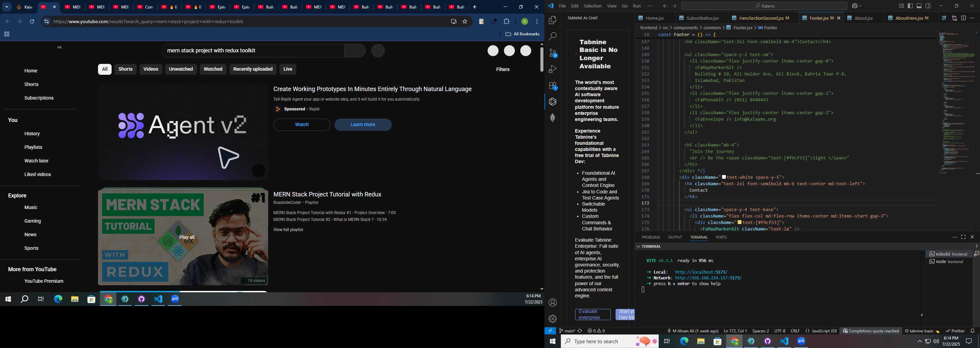Go forward in VS Code navigation history

(674, 6)
